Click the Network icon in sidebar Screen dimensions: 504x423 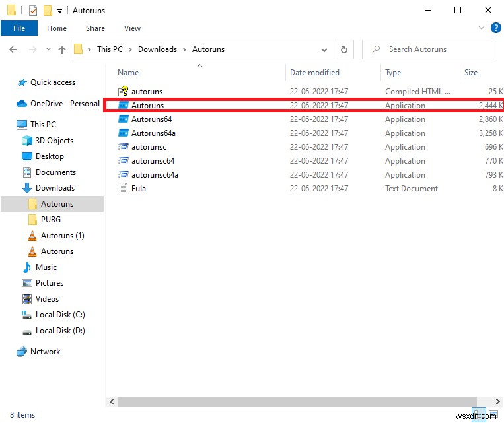click(22, 352)
